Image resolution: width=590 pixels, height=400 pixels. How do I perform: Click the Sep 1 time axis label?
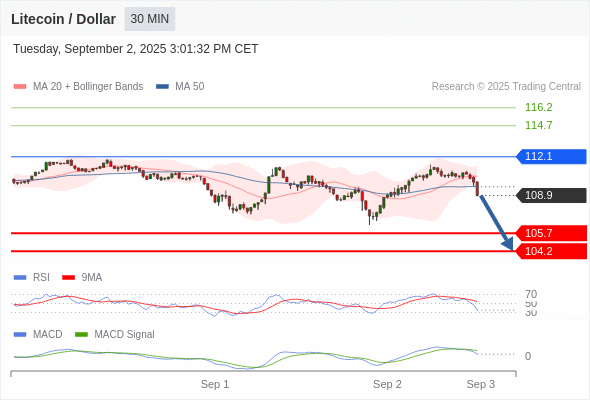[215, 384]
